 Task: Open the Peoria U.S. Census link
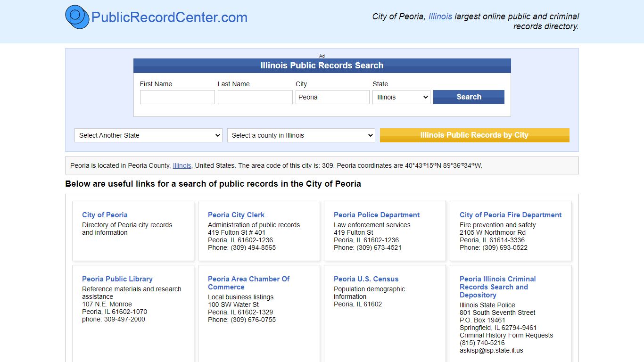[366, 279]
